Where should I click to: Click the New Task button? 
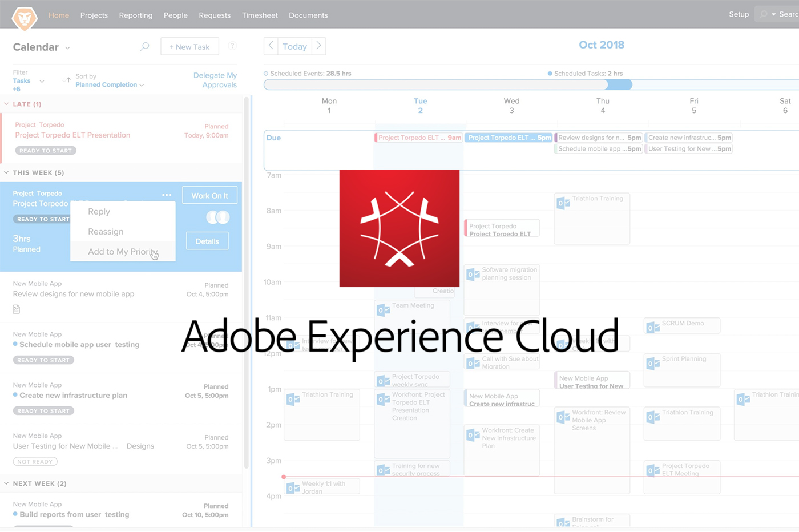click(189, 47)
